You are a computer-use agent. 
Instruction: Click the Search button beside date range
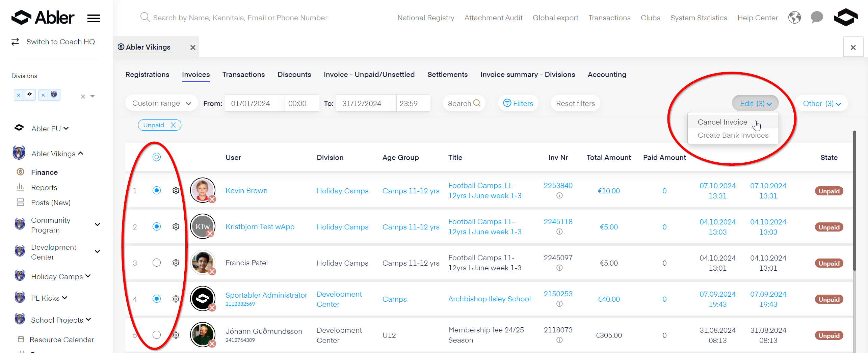point(464,104)
